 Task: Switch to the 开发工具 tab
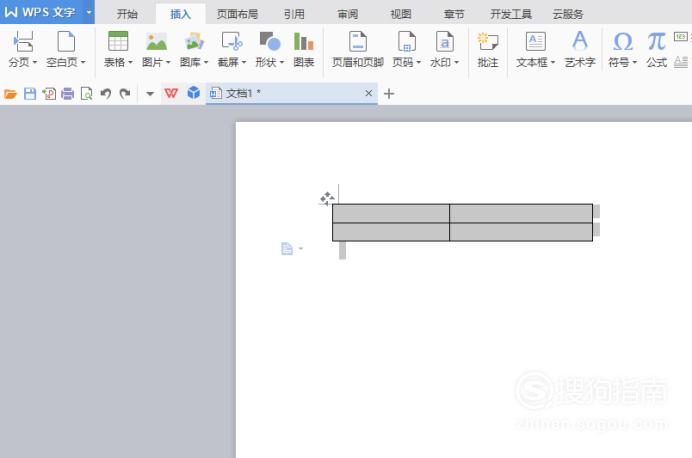pos(511,14)
